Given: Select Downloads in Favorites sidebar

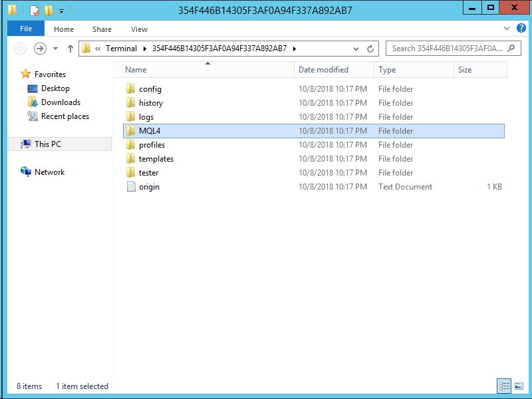Looking at the screenshot, I should pyautogui.click(x=61, y=102).
